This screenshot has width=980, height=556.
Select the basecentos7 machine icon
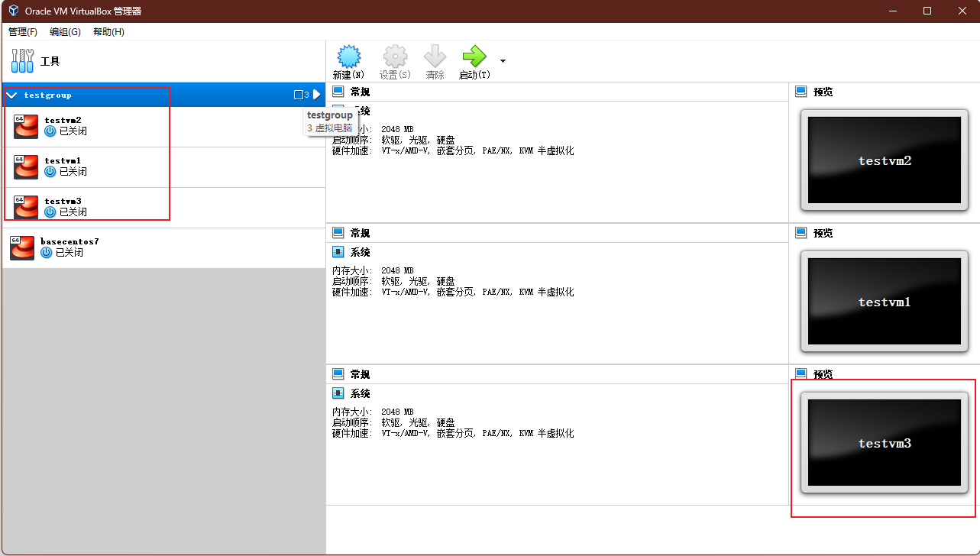tap(22, 248)
